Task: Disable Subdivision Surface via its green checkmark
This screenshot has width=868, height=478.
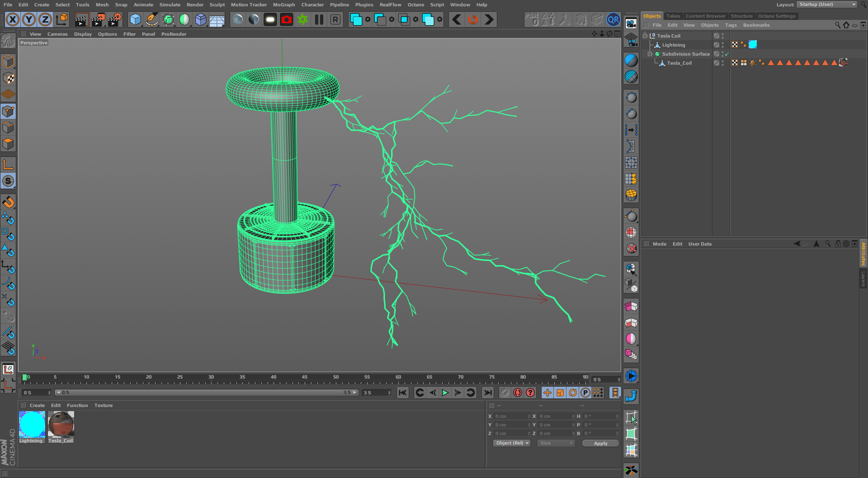Action: coord(727,54)
